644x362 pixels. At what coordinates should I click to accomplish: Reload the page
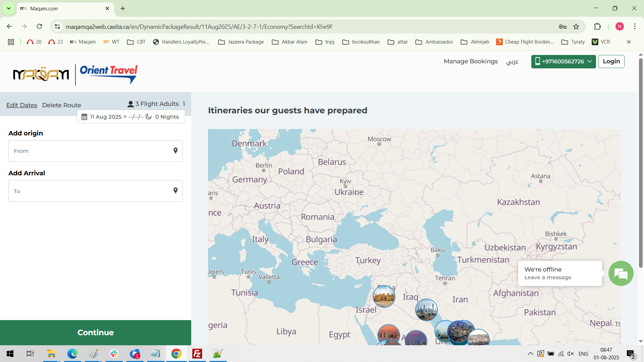39,26
